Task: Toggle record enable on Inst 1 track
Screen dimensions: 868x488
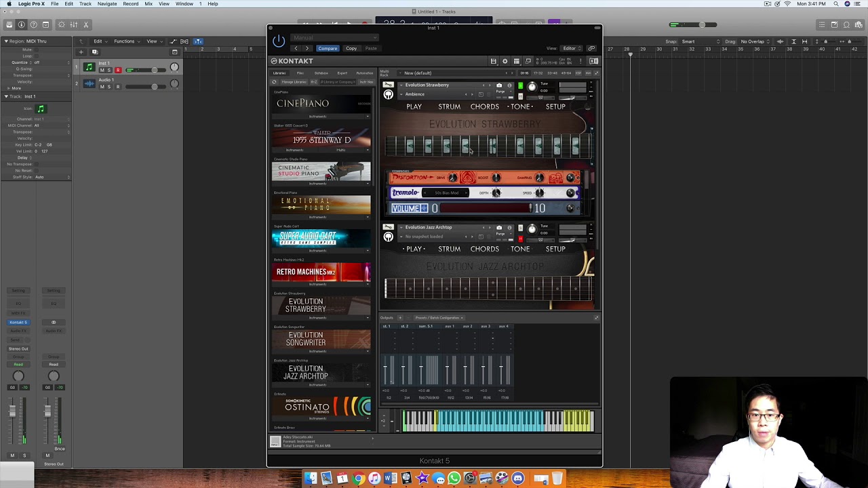Action: 118,70
